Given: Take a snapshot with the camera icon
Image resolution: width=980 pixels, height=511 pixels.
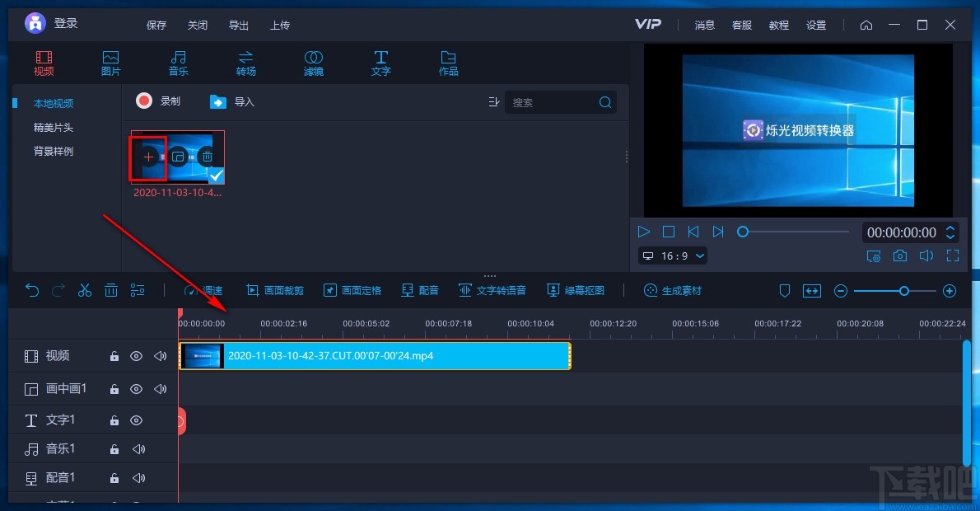Looking at the screenshot, I should [899, 255].
